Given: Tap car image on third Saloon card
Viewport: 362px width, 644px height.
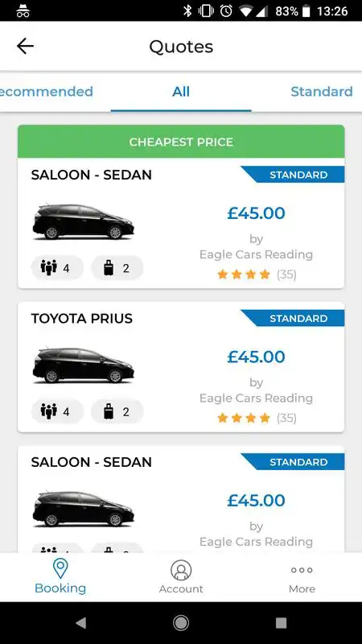Looking at the screenshot, I should [x=84, y=510].
